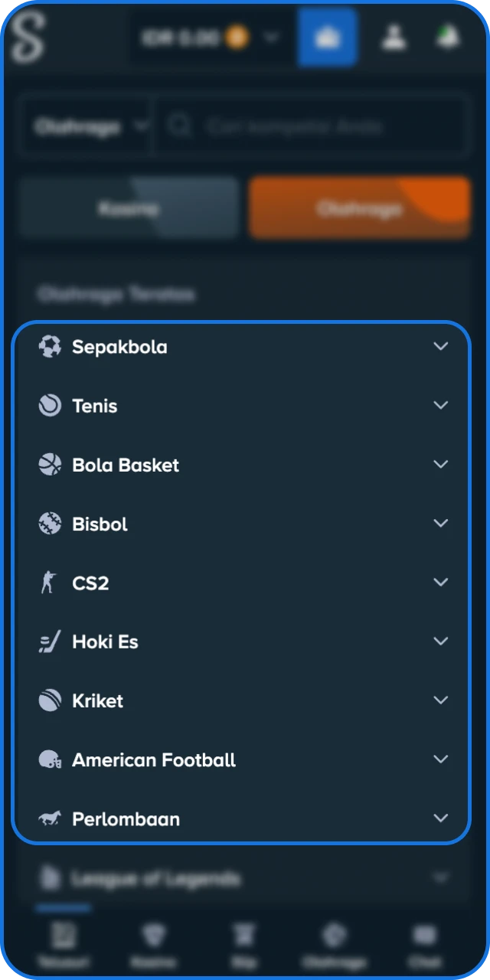490x980 pixels.
Task: Select the Perlombaan horse icon
Action: (50, 818)
